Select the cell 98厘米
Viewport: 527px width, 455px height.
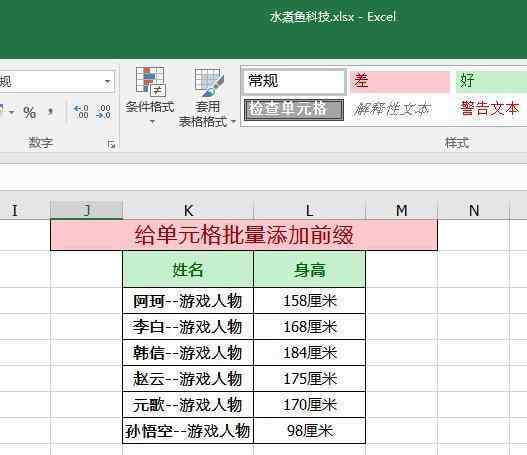click(x=310, y=431)
